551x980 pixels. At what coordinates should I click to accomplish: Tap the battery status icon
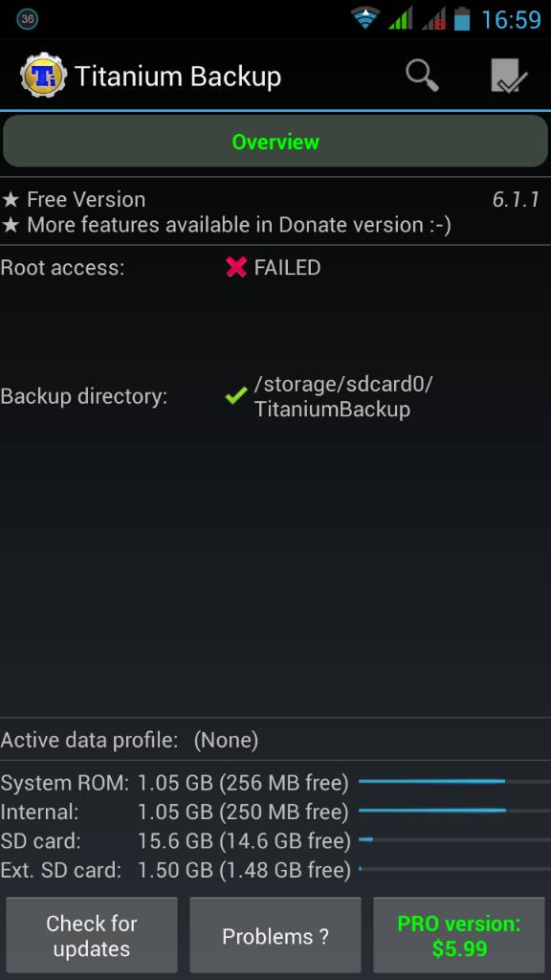(462, 19)
